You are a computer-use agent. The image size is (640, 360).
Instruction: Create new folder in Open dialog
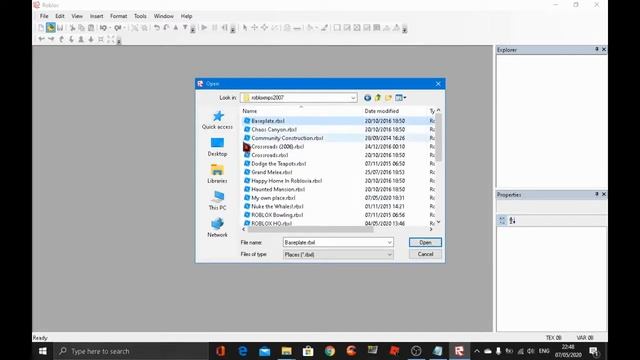388,98
